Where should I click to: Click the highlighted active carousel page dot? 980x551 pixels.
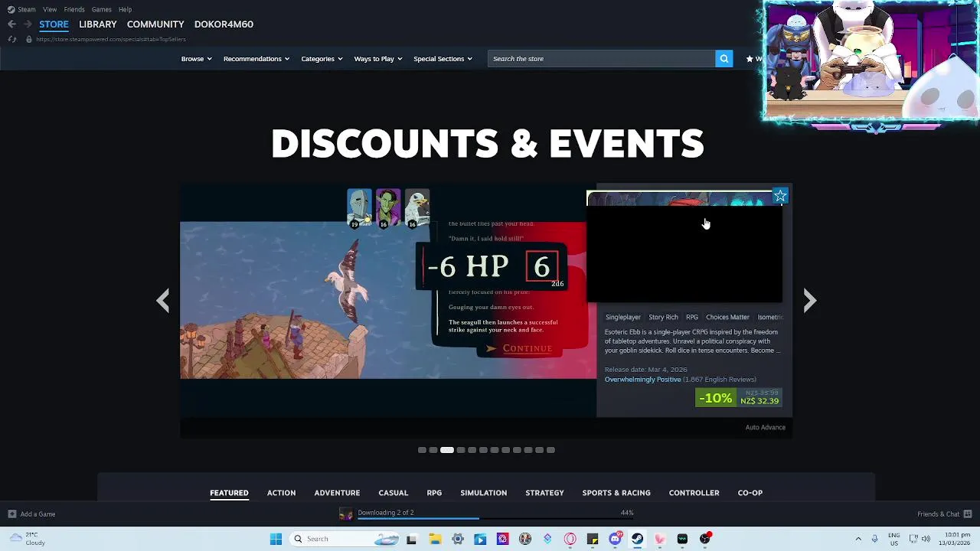point(446,450)
